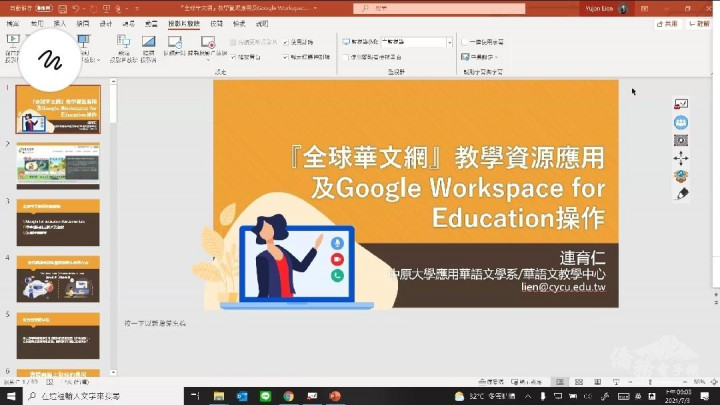Toggle Use Presenter View checkbox
Viewport: 720px width, 405px height.
345,57
